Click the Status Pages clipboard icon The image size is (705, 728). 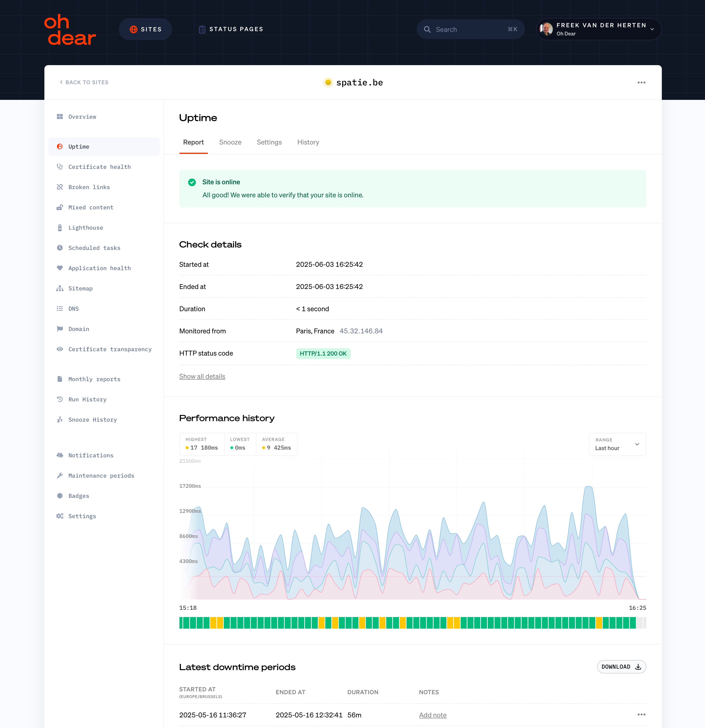[202, 29]
